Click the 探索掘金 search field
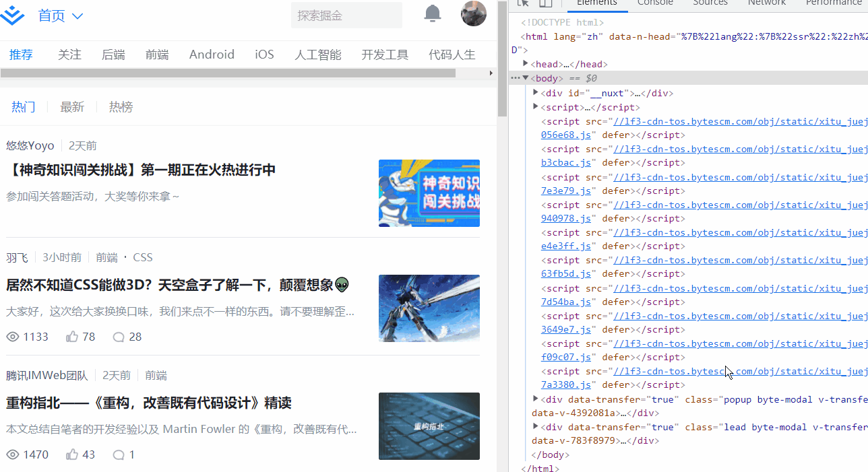The height and width of the screenshot is (472, 868). [346, 15]
